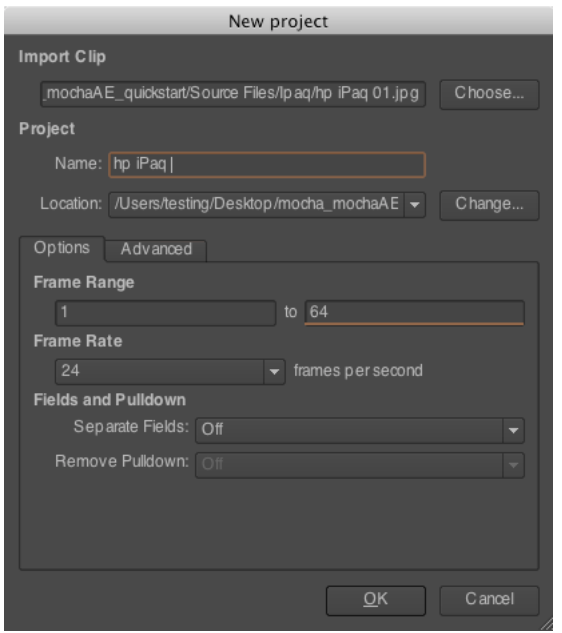Open the Separate Fields dropdown arrow
Screen dimensions: 562x633
point(514,430)
